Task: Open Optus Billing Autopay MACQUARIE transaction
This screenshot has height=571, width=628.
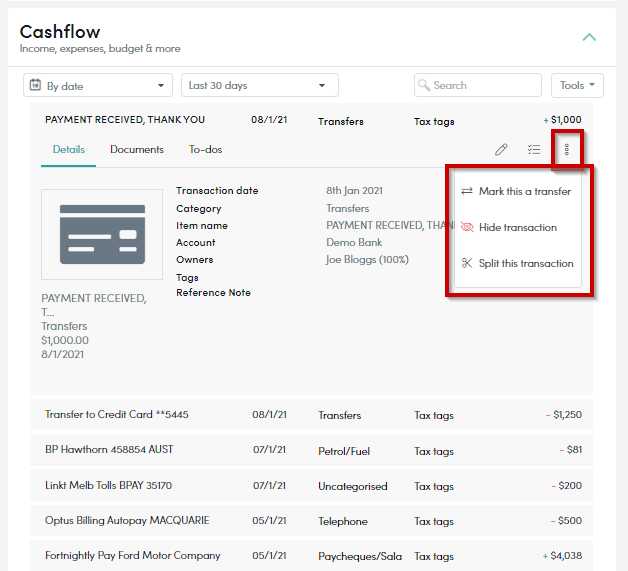Action: coord(311,521)
